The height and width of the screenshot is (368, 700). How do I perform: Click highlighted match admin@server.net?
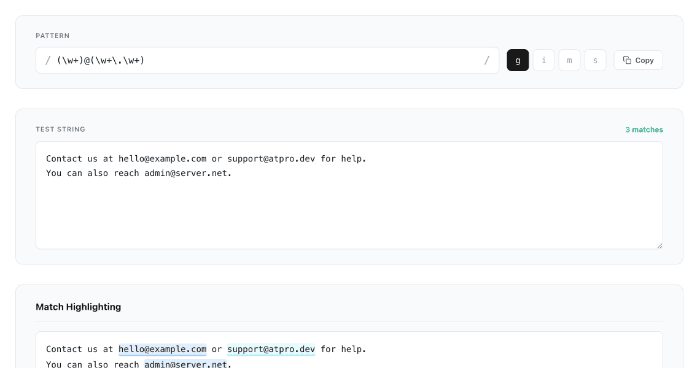tap(185, 364)
